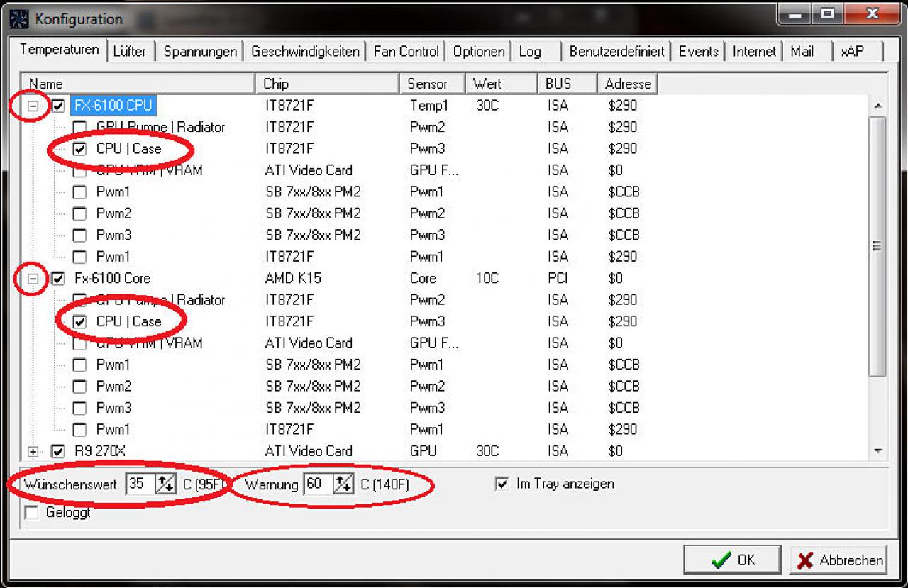Click the Warnung spinner arrows

click(343, 484)
